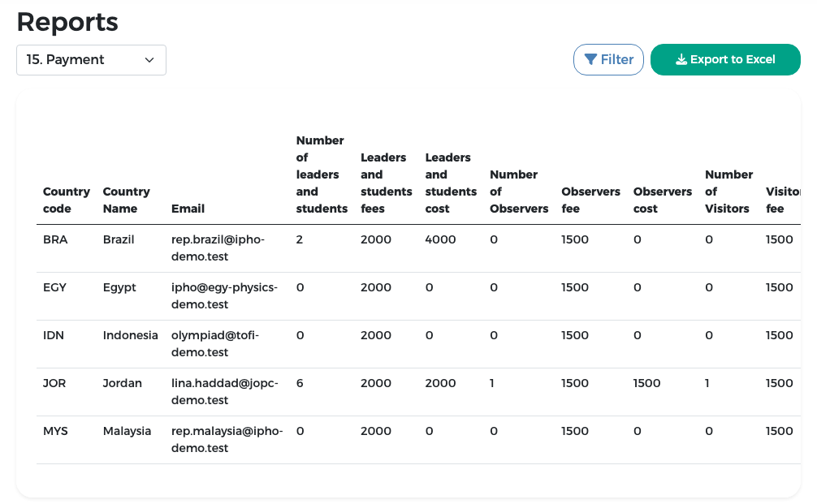Click the lina.haddad@jopc-demo.test email

click(225, 391)
